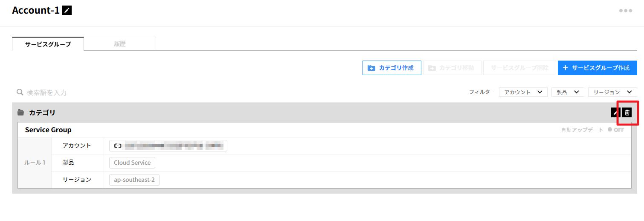Edit the category using its pencil icon
The image size is (644, 221).
pos(615,113)
